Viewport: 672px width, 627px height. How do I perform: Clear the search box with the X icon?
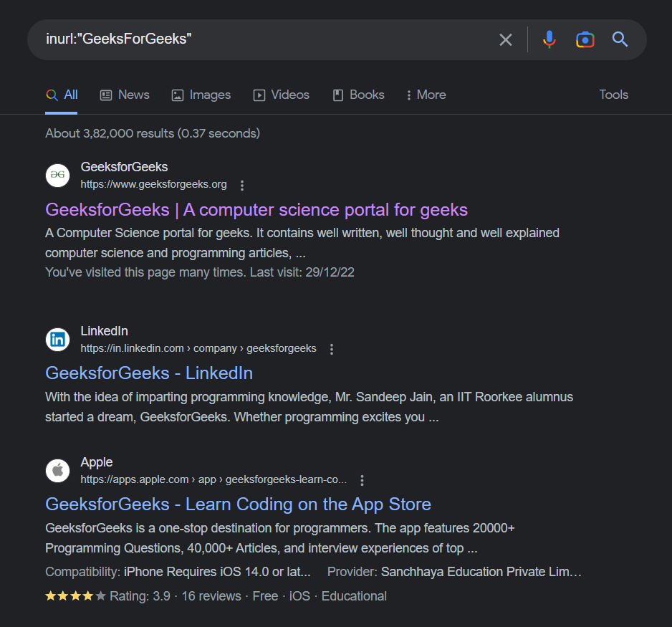pyautogui.click(x=506, y=39)
